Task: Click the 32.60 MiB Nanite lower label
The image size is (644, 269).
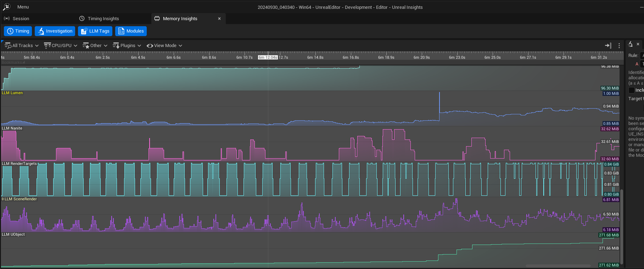Action: pyautogui.click(x=610, y=159)
